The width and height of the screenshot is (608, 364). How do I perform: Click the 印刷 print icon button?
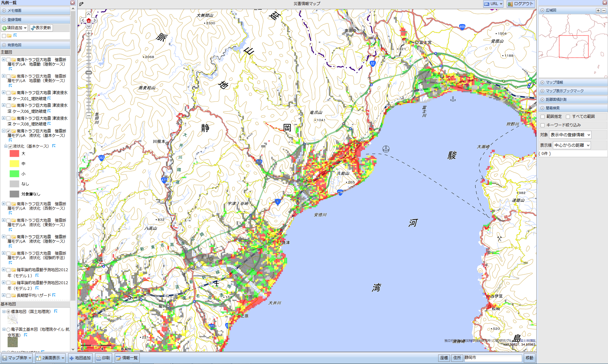(103, 358)
